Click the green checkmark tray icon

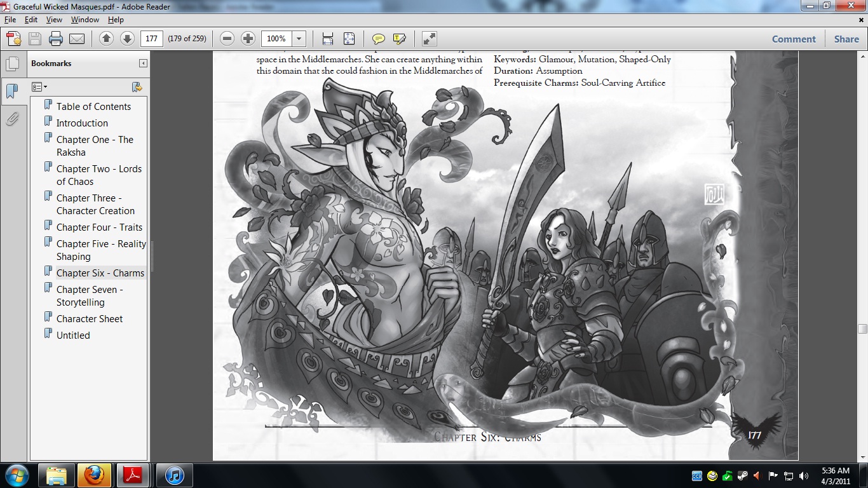tap(728, 476)
